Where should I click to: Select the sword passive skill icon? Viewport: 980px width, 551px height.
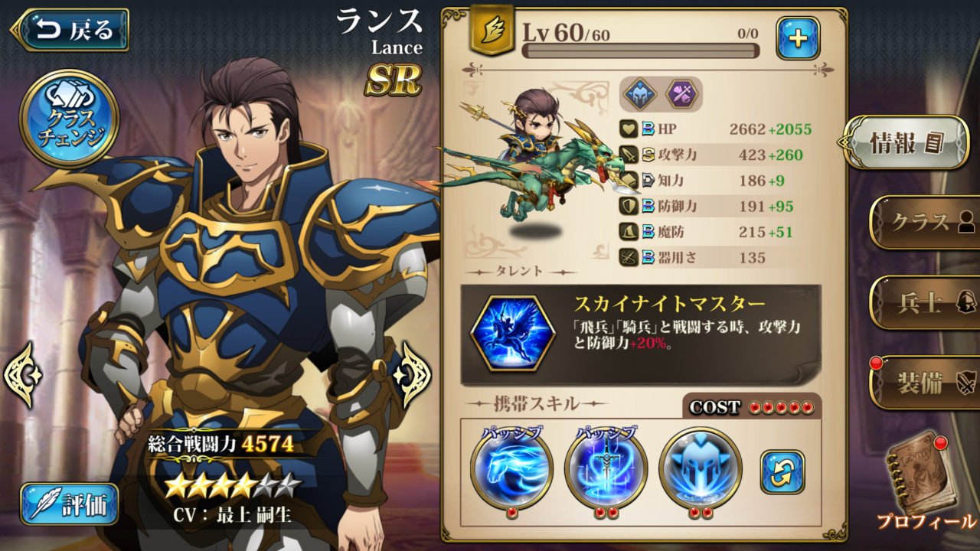(x=606, y=468)
